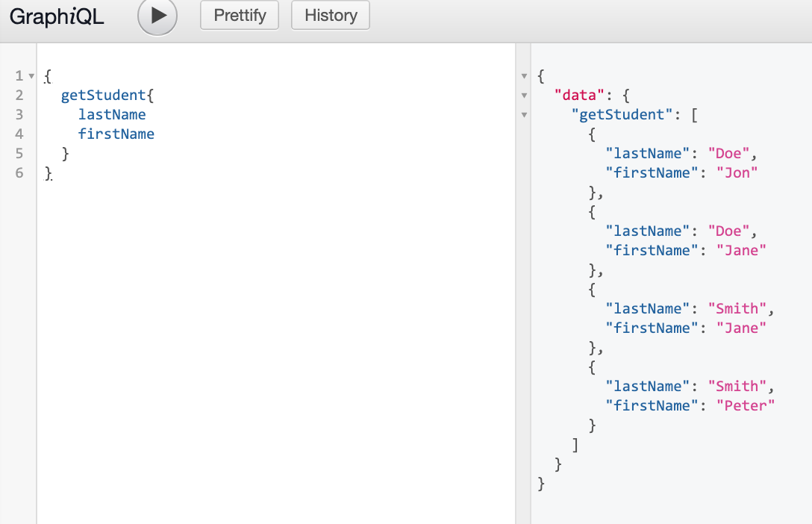Collapse the root object in the result pane
This screenshot has width=812, height=524.
click(524, 76)
